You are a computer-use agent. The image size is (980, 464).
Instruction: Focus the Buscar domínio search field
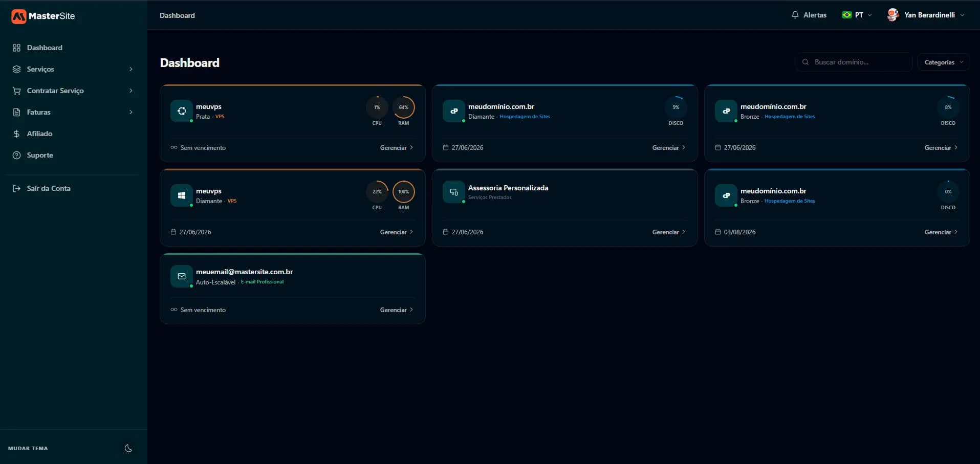tap(854, 62)
